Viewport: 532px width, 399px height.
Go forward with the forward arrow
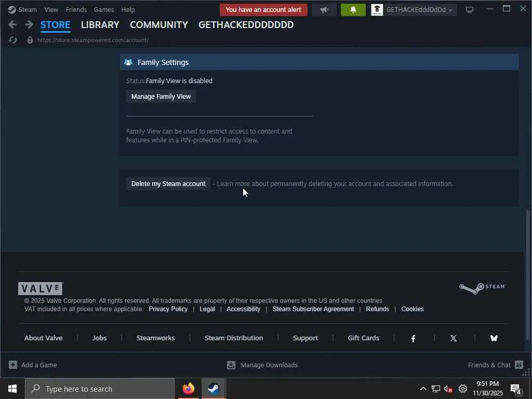(29, 24)
